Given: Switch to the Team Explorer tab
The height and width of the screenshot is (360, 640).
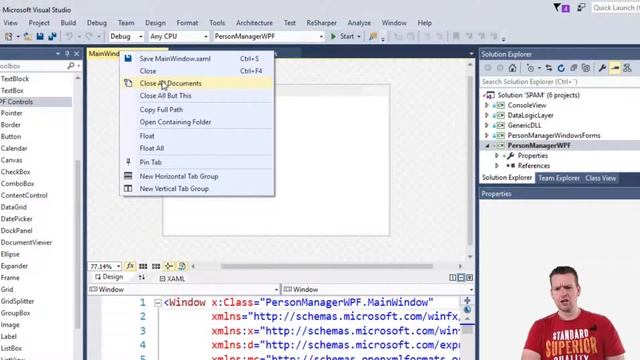Looking at the screenshot, I should (x=559, y=178).
